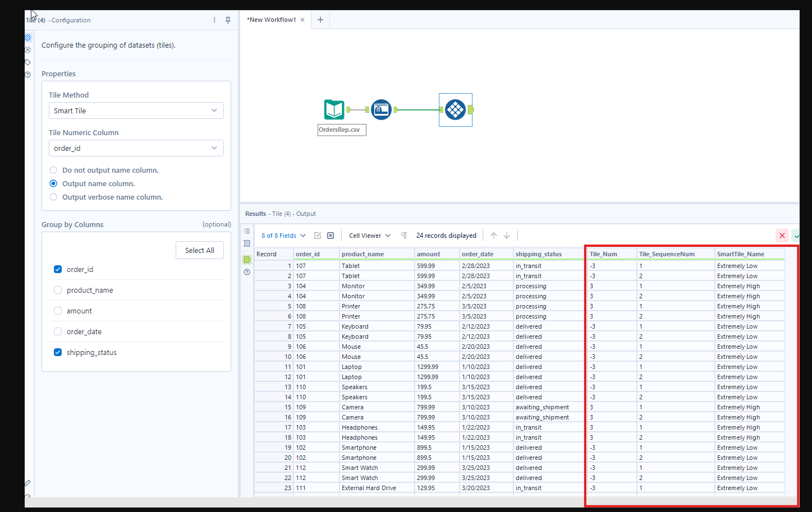
Task: Click the deselect all fields icon in Results
Action: [x=331, y=236]
